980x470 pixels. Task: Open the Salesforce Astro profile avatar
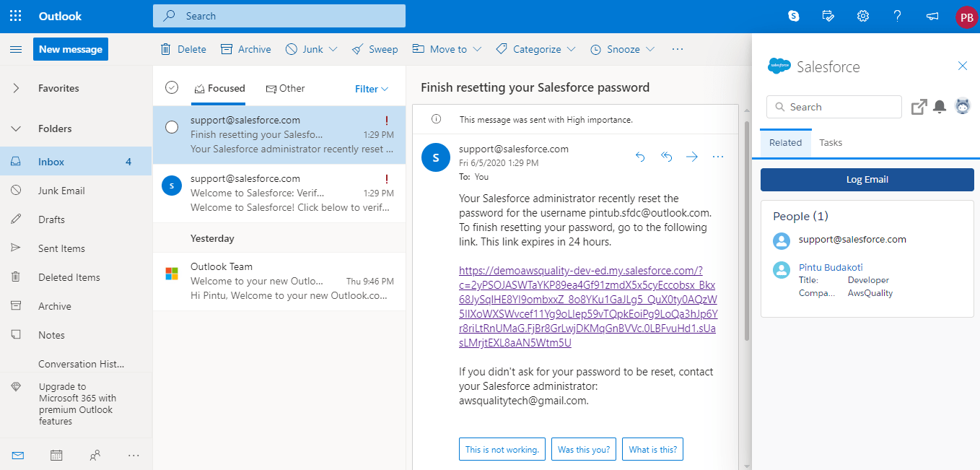[x=963, y=106]
